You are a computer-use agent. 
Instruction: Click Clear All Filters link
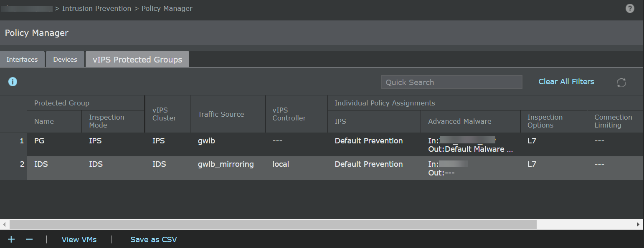[566, 82]
